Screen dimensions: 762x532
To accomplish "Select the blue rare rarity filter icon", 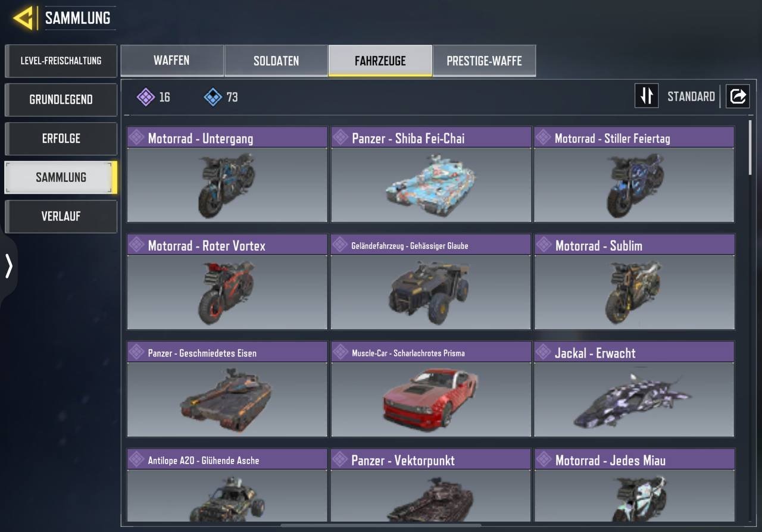I will [x=213, y=96].
